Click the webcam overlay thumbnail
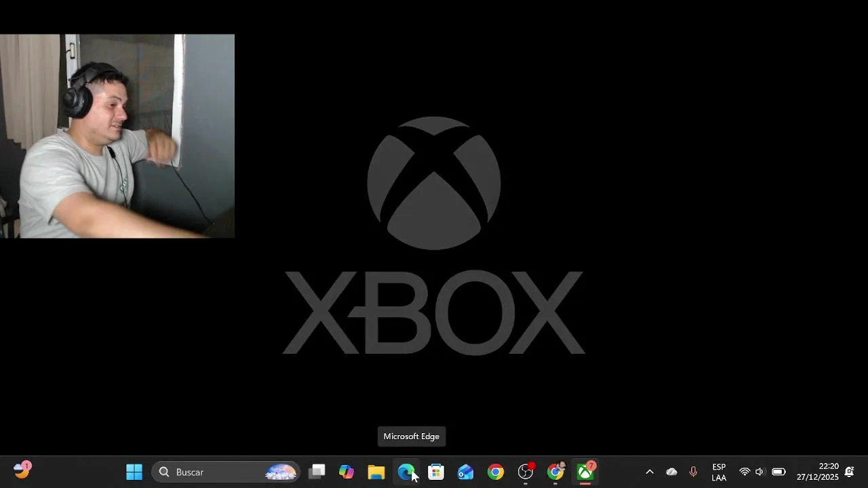 click(117, 136)
